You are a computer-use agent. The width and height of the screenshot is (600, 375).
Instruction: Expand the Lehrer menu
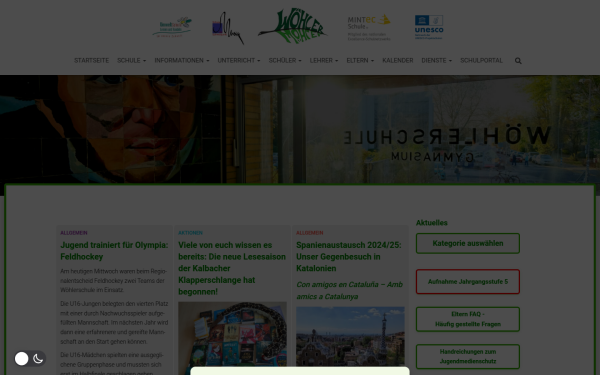coord(324,60)
